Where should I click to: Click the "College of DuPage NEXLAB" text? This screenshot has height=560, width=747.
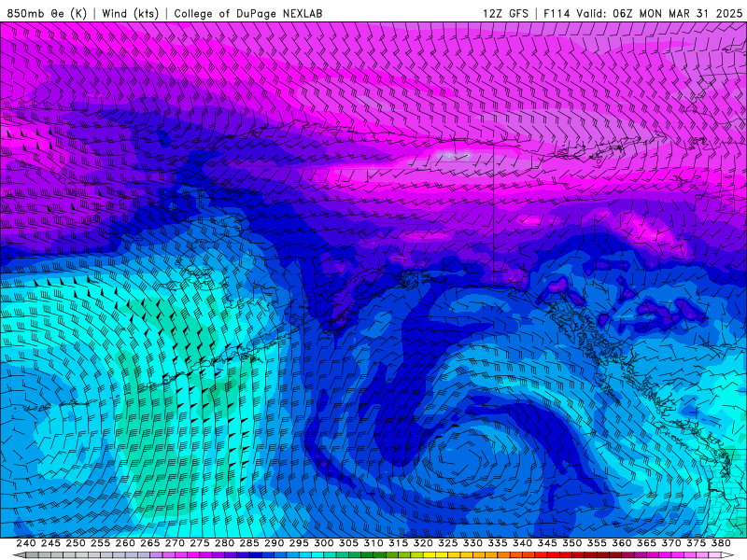(x=248, y=13)
